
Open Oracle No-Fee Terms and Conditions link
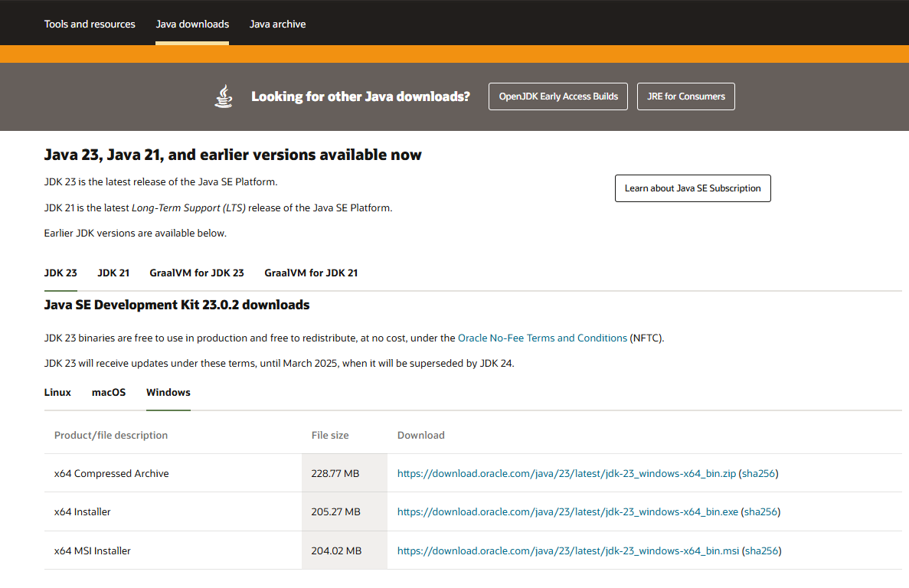click(542, 338)
